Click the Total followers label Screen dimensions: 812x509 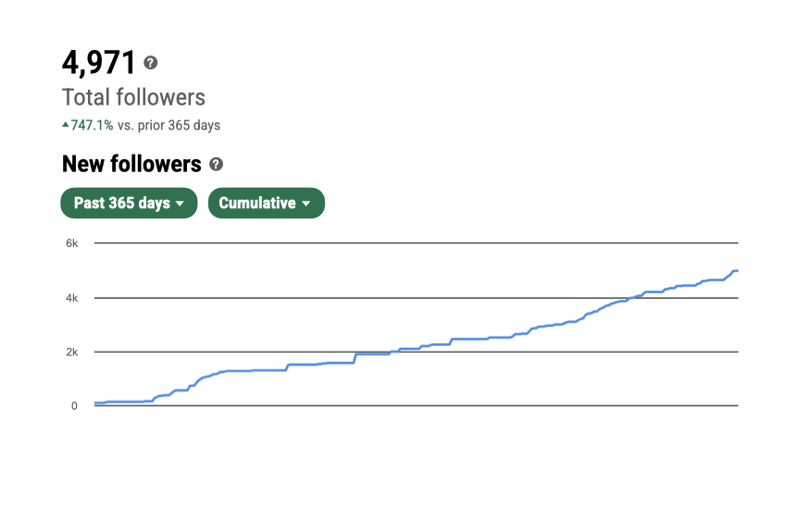click(133, 97)
